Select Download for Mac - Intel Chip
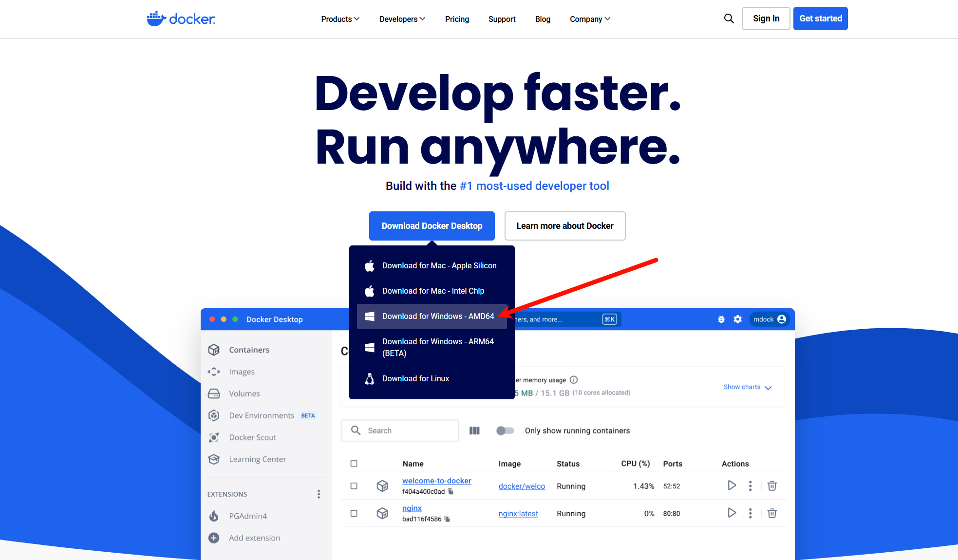Image resolution: width=958 pixels, height=560 pixels. (x=432, y=291)
